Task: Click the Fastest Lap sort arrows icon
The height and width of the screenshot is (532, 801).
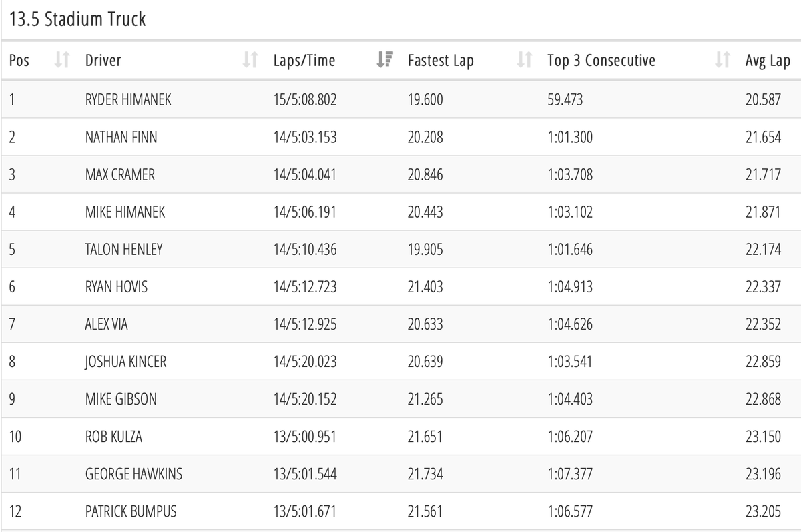Action: point(524,61)
